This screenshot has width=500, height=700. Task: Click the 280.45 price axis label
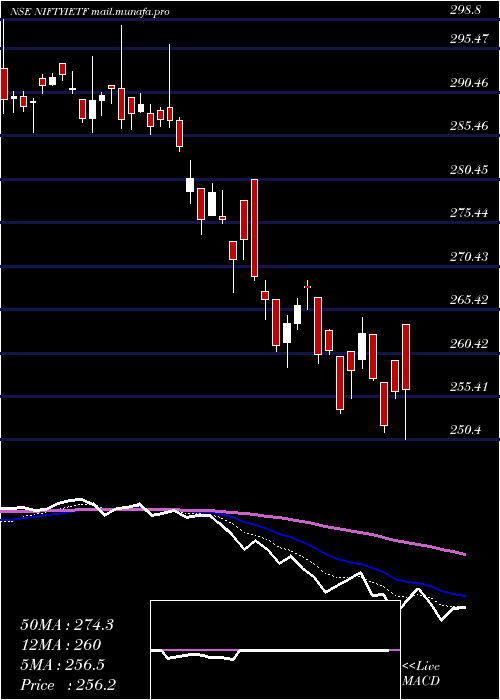(468, 170)
